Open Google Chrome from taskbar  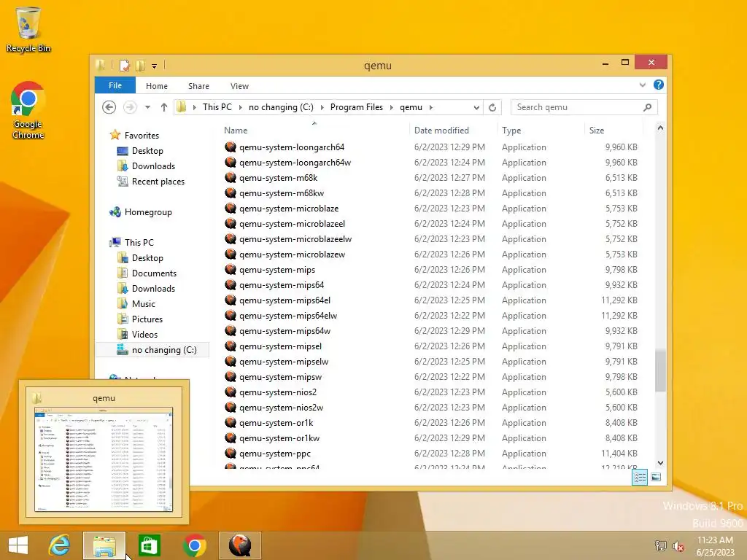tap(194, 545)
